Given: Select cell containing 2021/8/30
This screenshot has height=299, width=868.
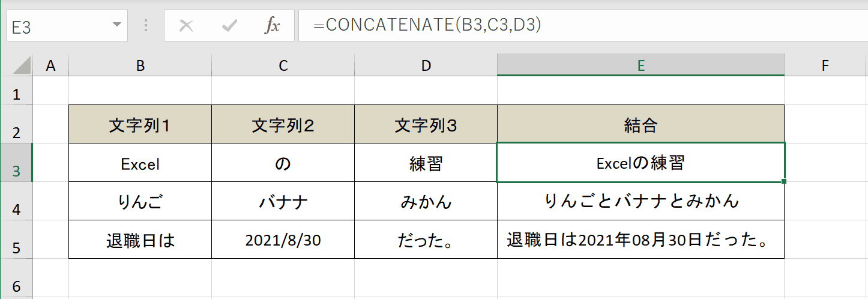Looking at the screenshot, I should pos(283,240).
